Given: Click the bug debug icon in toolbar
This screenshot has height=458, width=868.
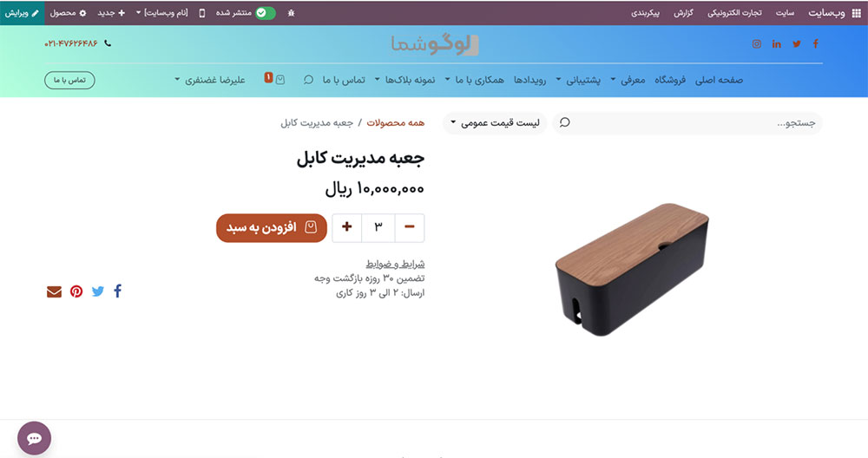Looking at the screenshot, I should 291,13.
